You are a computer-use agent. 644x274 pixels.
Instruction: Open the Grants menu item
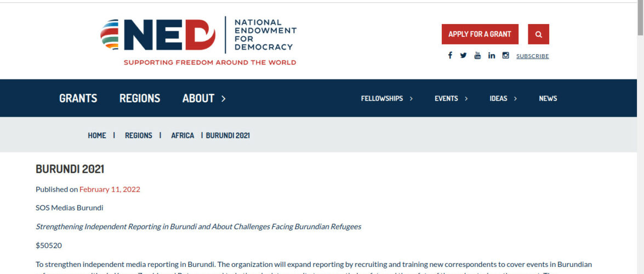[x=78, y=99]
